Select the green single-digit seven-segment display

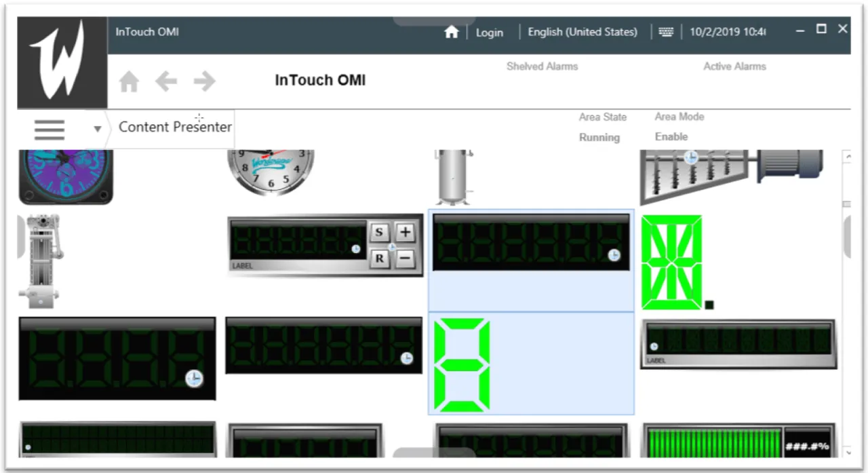click(462, 365)
